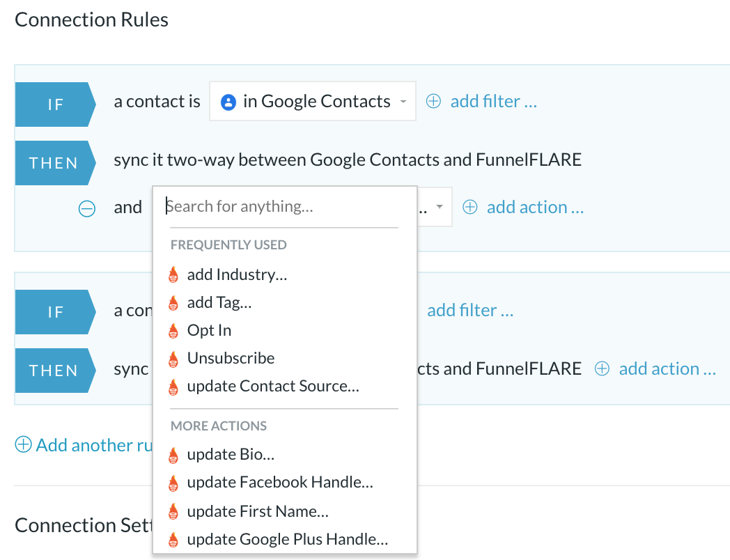Click plus icon next to Add another rule

23,444
